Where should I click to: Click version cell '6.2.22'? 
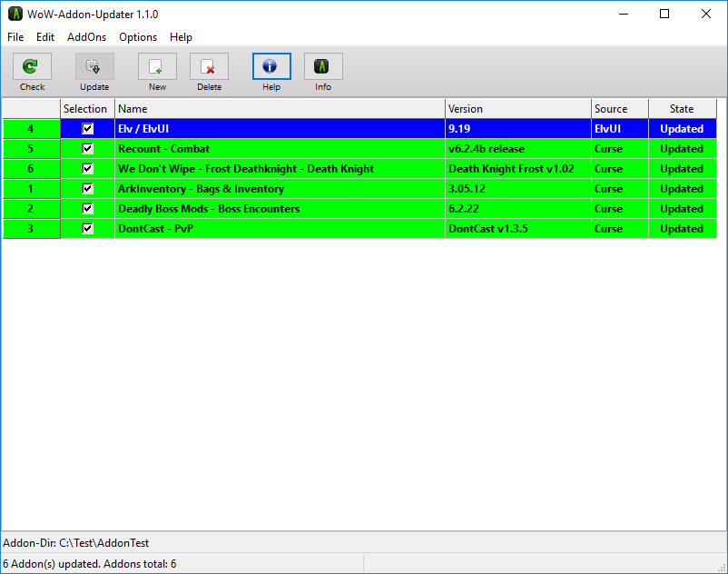pyautogui.click(x=518, y=209)
